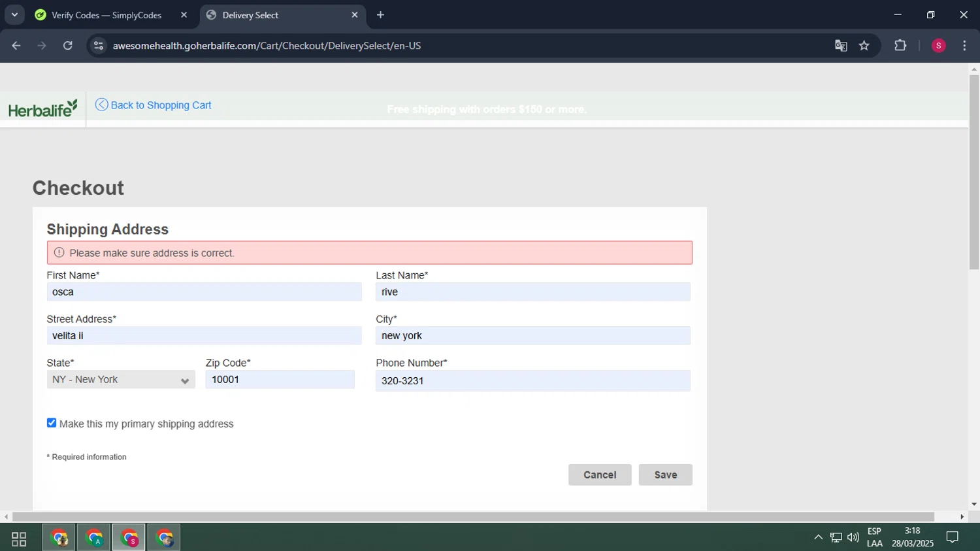Show hidden system tray icons

coord(818,538)
